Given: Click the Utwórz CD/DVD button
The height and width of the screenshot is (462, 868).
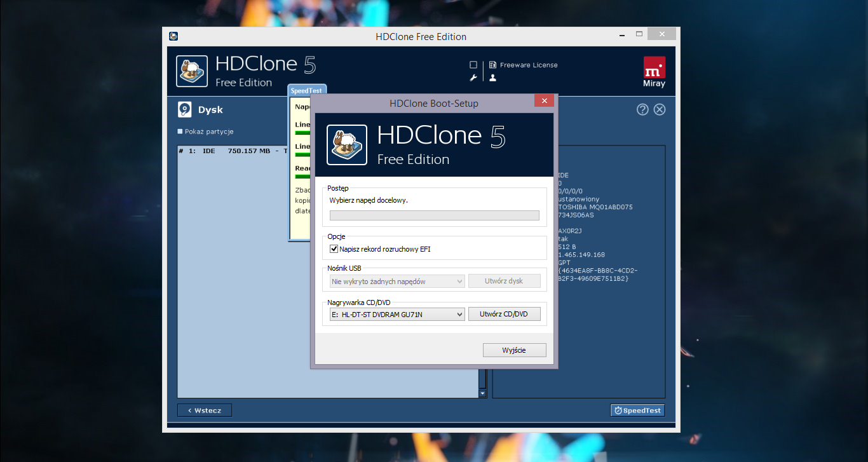Looking at the screenshot, I should point(504,314).
